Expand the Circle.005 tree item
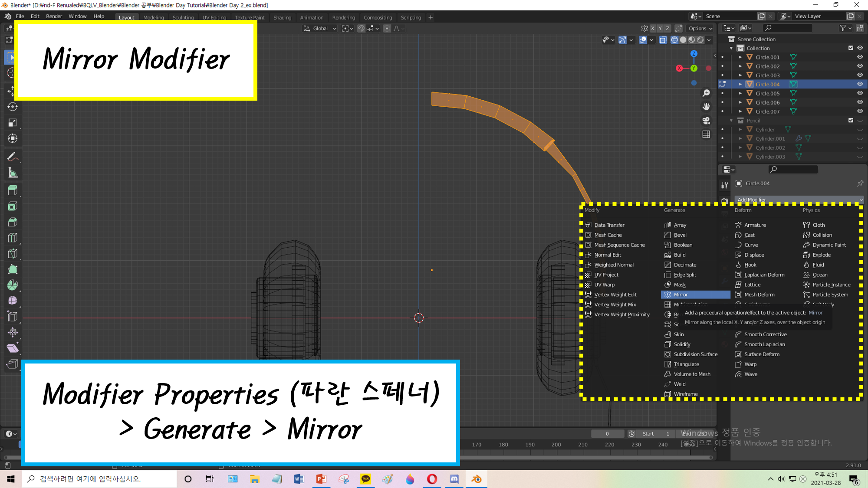 [740, 93]
